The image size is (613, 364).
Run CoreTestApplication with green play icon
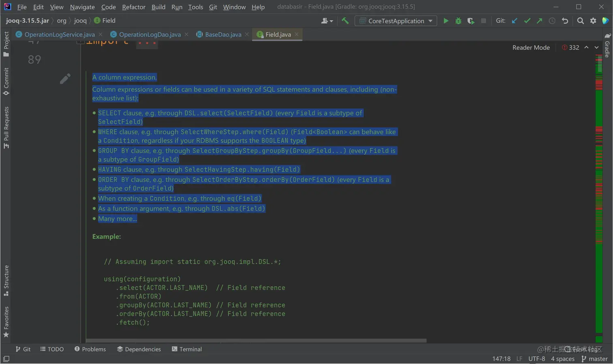pos(446,21)
